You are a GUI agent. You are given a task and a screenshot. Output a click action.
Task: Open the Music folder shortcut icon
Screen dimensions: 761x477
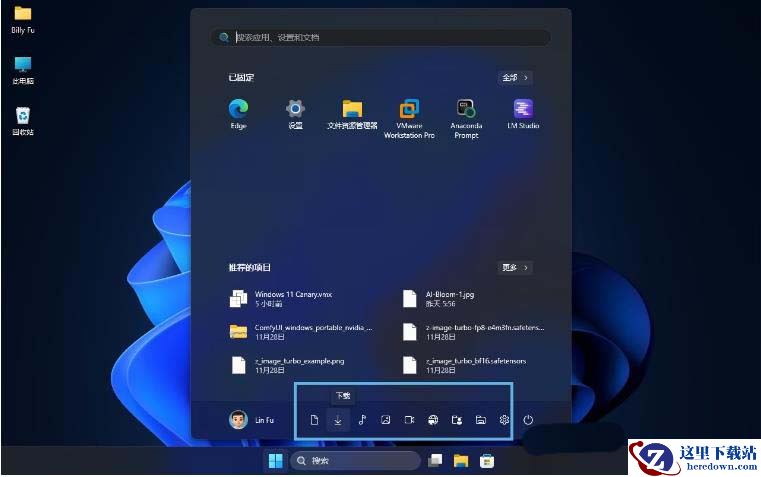(x=362, y=420)
